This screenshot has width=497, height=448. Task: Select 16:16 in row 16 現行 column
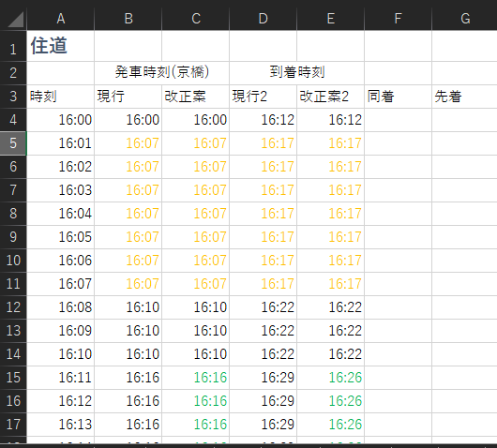tap(128, 401)
